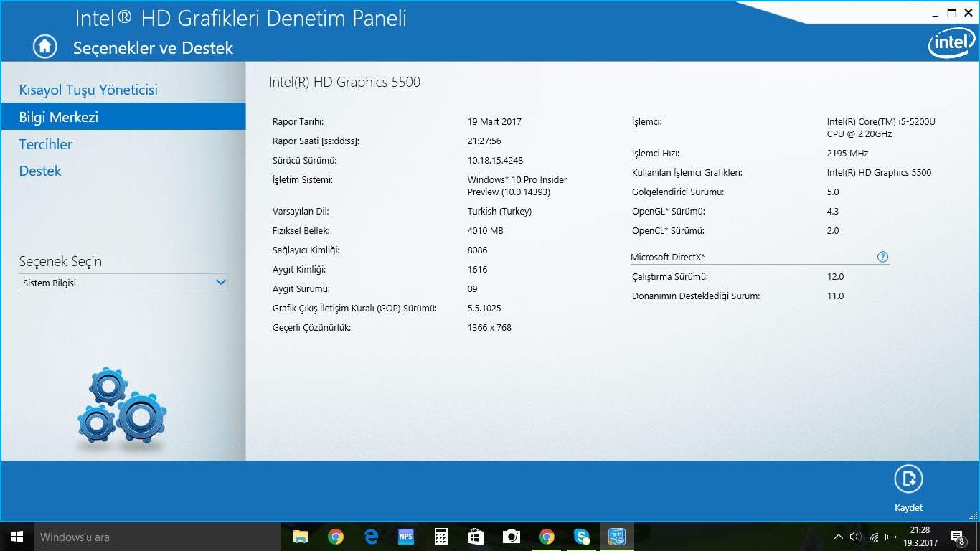Screen dimensions: 980x551
Task: Go to the Destek section
Action: click(x=40, y=171)
